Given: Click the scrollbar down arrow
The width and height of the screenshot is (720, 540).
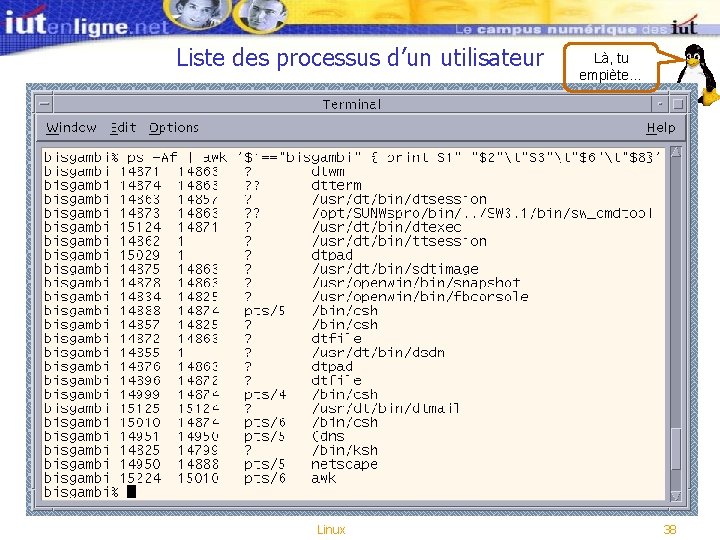Looking at the screenshot, I should [x=675, y=495].
